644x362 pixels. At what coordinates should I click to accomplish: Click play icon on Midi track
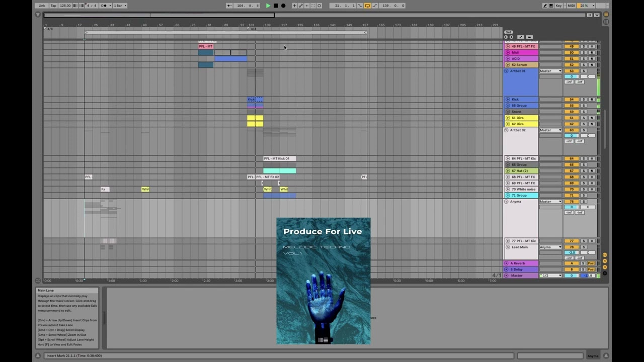click(508, 52)
